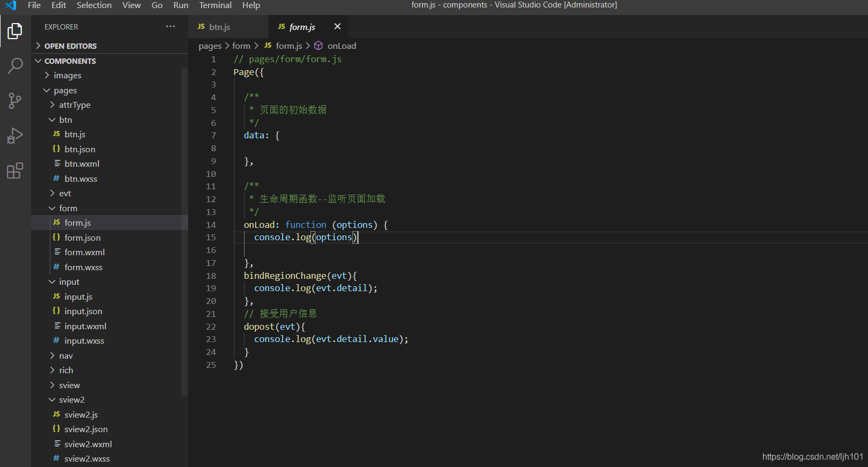Collapse the input folder
Viewport: 868px width, 467px height.
[x=109, y=282]
